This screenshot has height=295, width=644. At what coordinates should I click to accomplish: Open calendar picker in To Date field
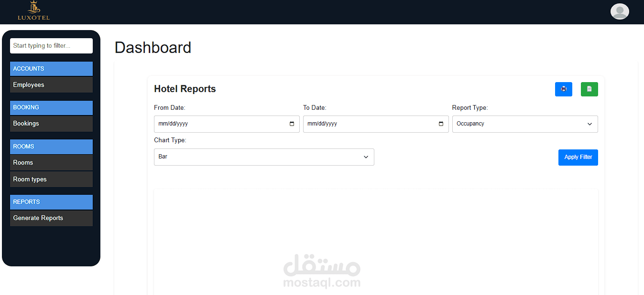441,124
